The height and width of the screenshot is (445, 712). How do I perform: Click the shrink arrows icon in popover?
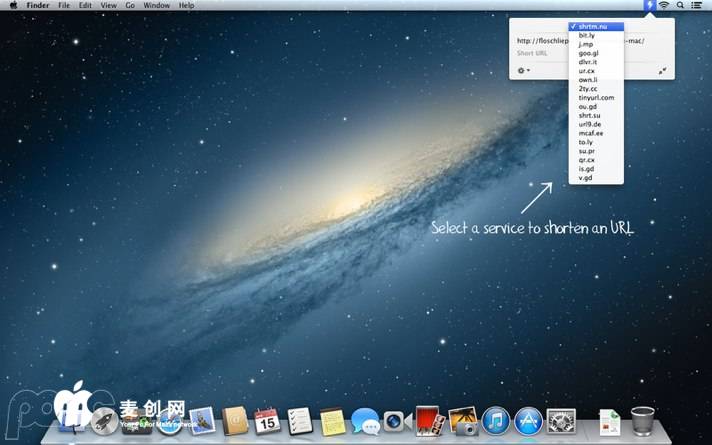click(663, 71)
